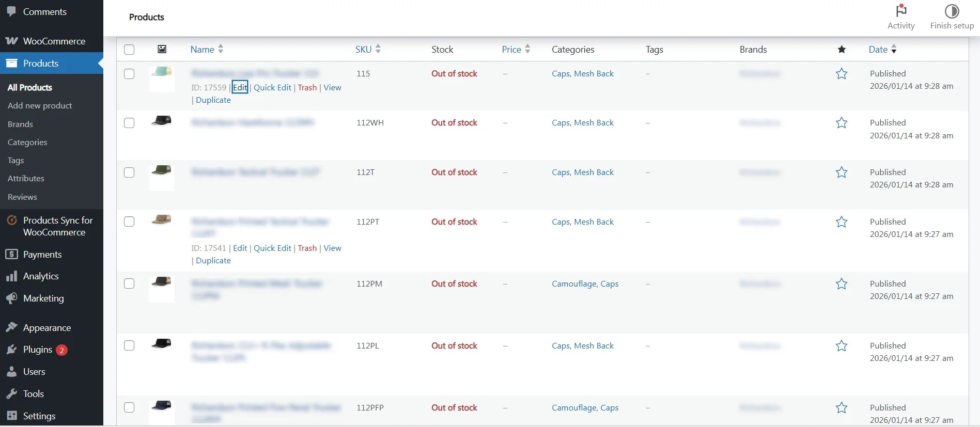The width and height of the screenshot is (980, 427).
Task: Click Duplicate for product ID 17559
Action: click(213, 100)
